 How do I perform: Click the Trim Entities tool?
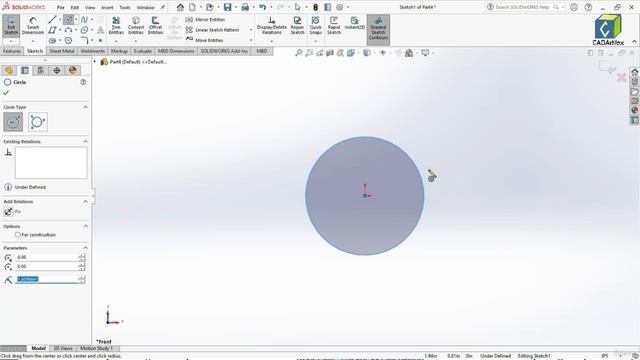click(x=116, y=26)
